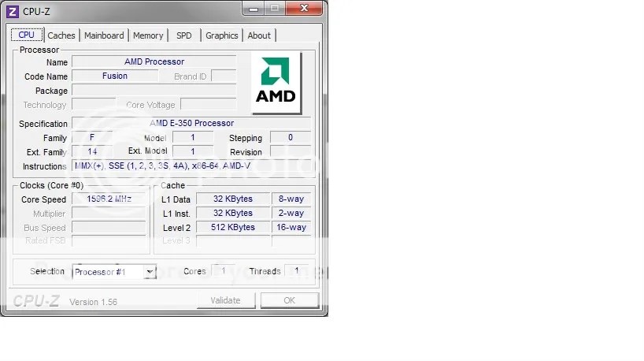Click Level 2 16-way value
Image resolution: width=644 pixels, height=361 pixels.
pos(291,227)
